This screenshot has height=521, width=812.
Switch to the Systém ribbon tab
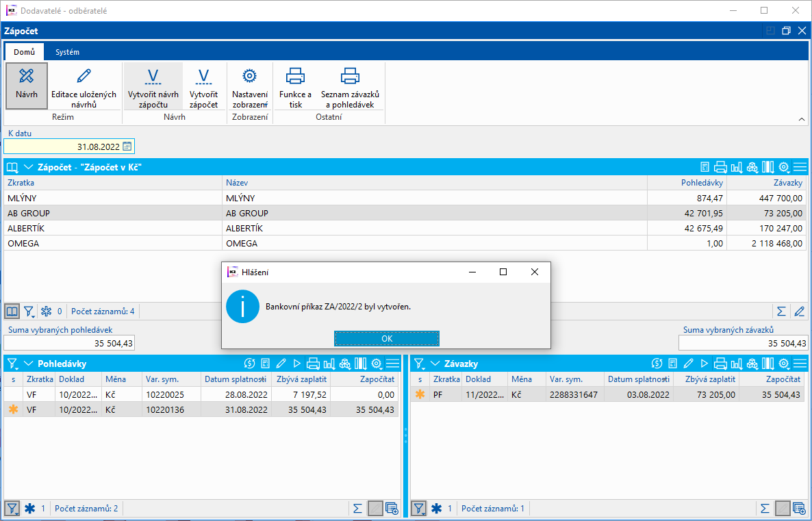click(67, 52)
